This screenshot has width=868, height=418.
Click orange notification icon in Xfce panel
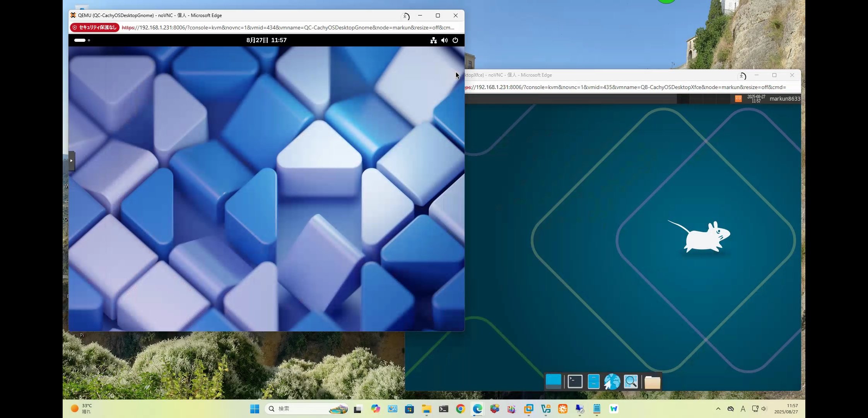(x=738, y=99)
